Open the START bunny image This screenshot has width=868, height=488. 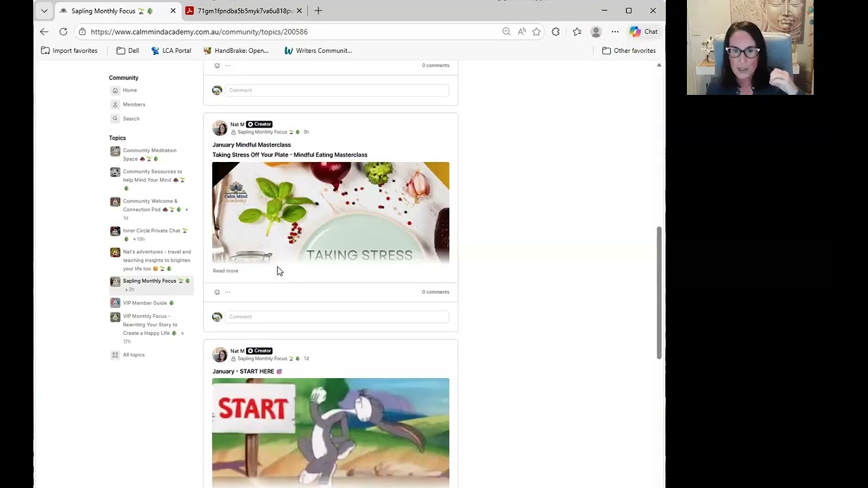(331, 432)
